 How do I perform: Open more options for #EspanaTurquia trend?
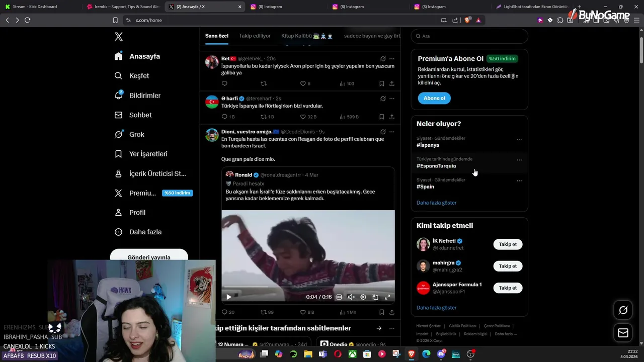click(519, 160)
